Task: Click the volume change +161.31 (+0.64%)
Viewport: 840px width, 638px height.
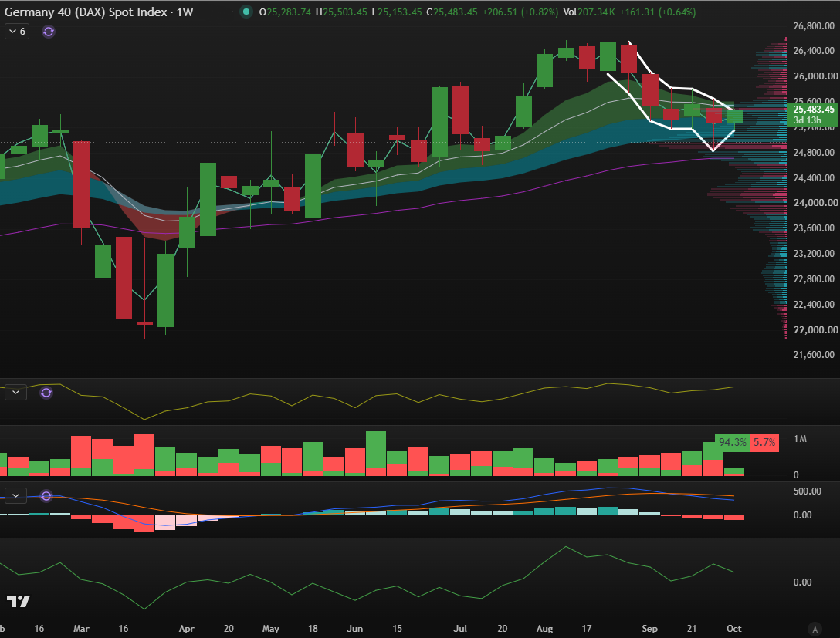Action: pos(658,12)
